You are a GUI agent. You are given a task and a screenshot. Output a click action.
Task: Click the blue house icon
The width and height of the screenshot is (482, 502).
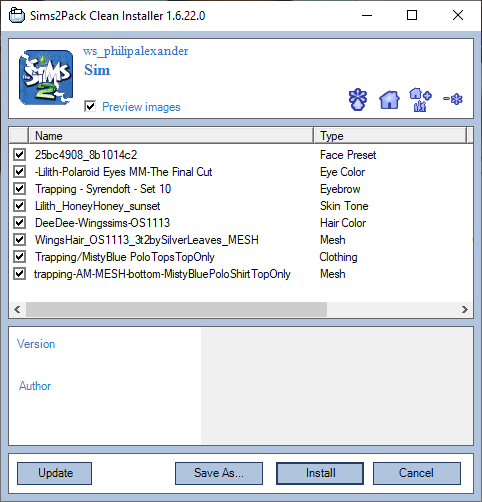coord(389,100)
